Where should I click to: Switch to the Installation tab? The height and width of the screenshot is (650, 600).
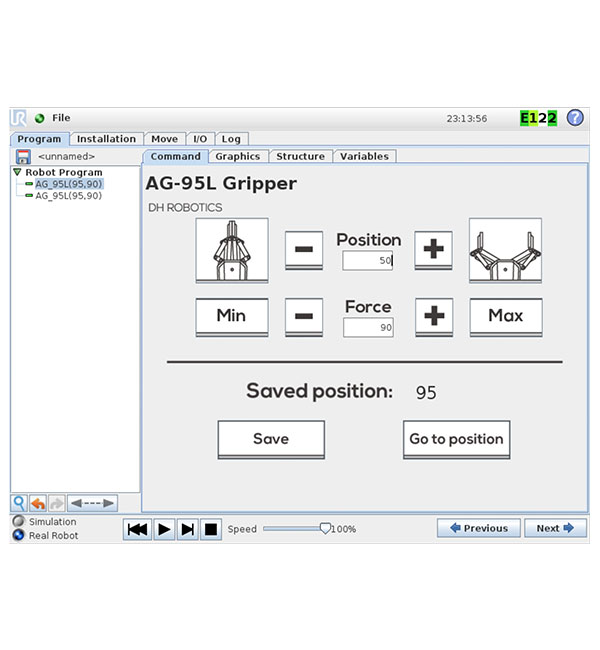(x=107, y=139)
